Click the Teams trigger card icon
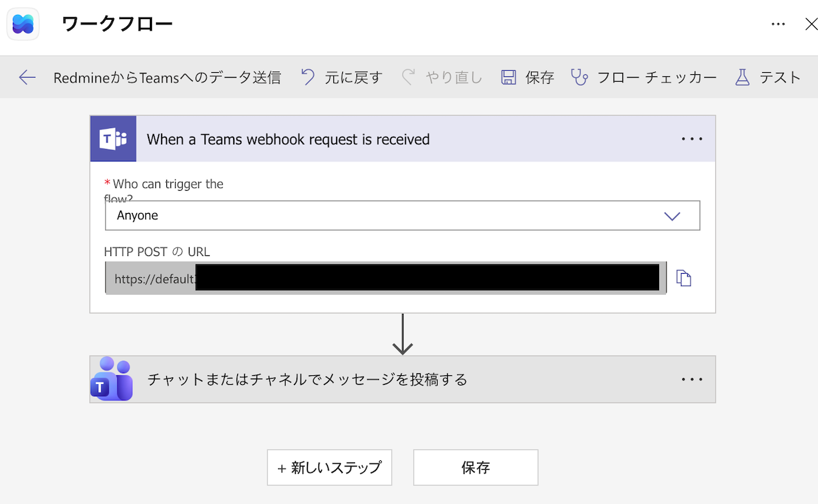818x504 pixels. point(113,139)
